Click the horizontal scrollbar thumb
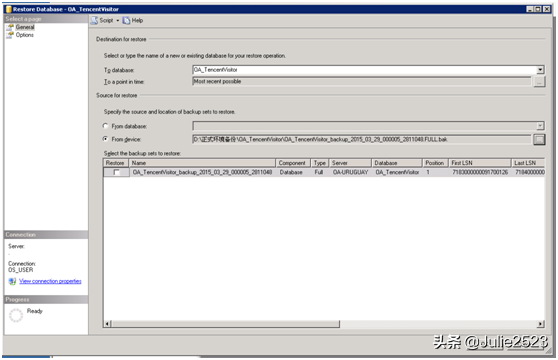 click(226, 324)
